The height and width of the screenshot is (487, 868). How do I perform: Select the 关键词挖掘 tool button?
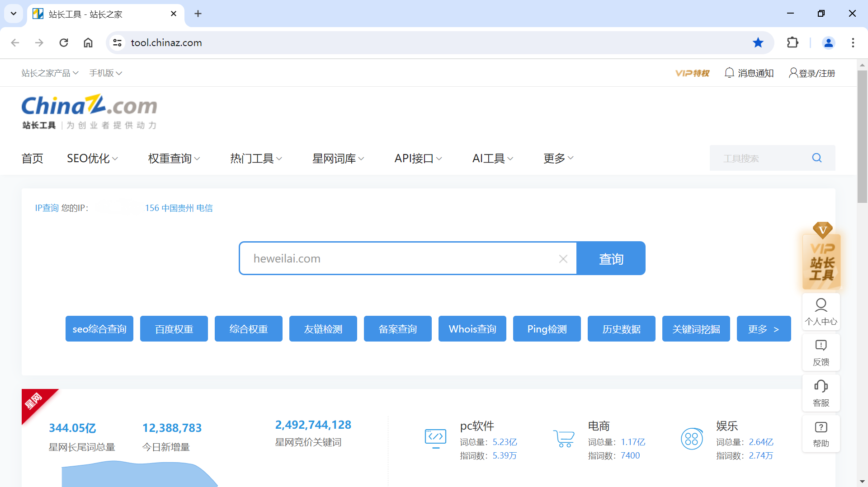696,329
